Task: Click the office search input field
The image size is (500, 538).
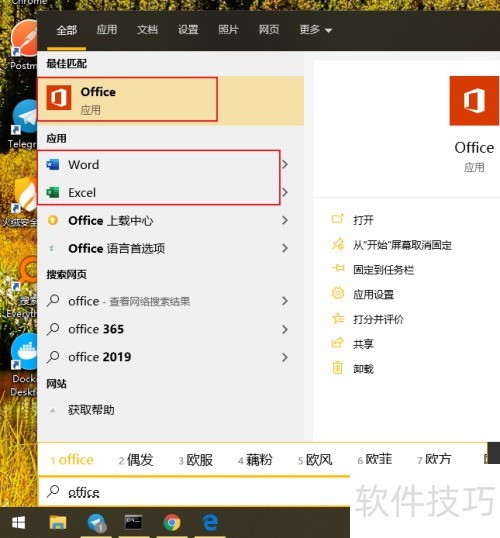Action: pos(194,492)
